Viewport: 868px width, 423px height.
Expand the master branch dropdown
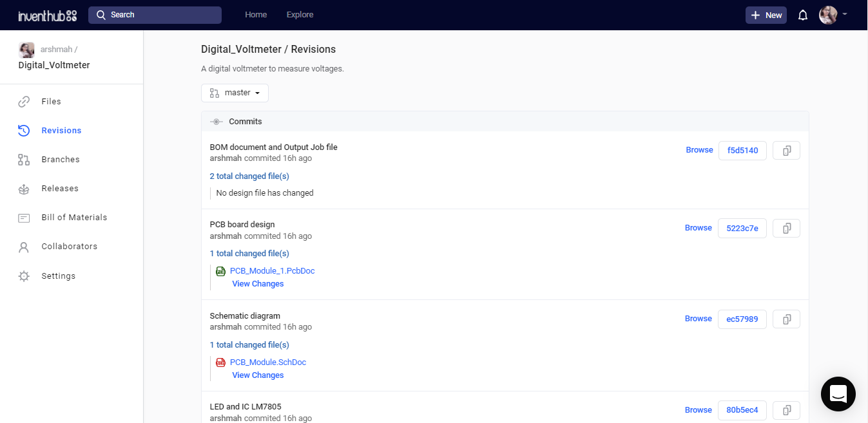[235, 93]
